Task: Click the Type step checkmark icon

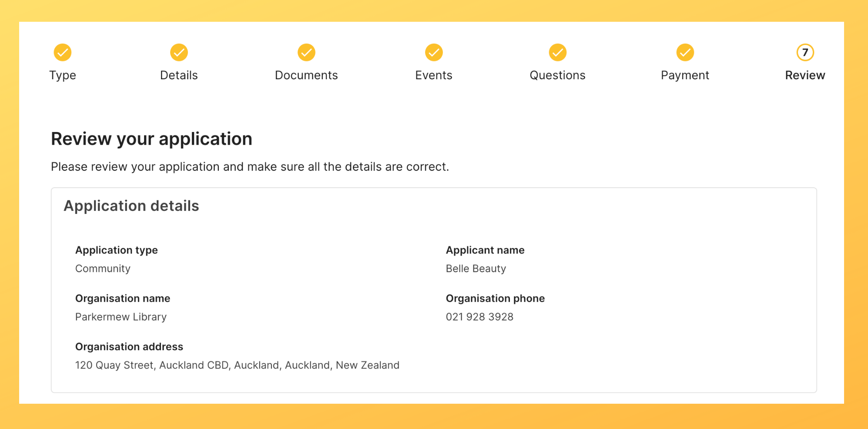Action: (63, 52)
